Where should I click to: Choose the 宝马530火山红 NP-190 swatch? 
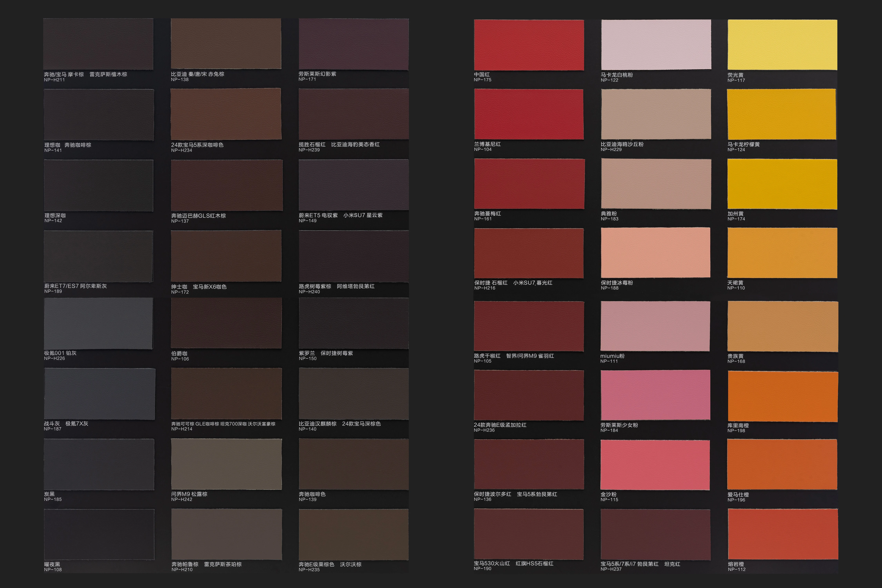[x=529, y=534]
